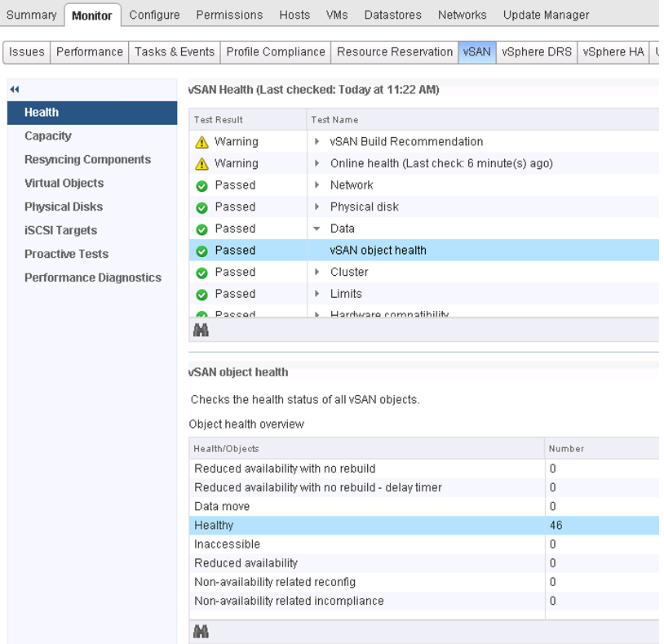Select the Performance sub-tab
Screen dimensions: 664x644
tap(90, 52)
